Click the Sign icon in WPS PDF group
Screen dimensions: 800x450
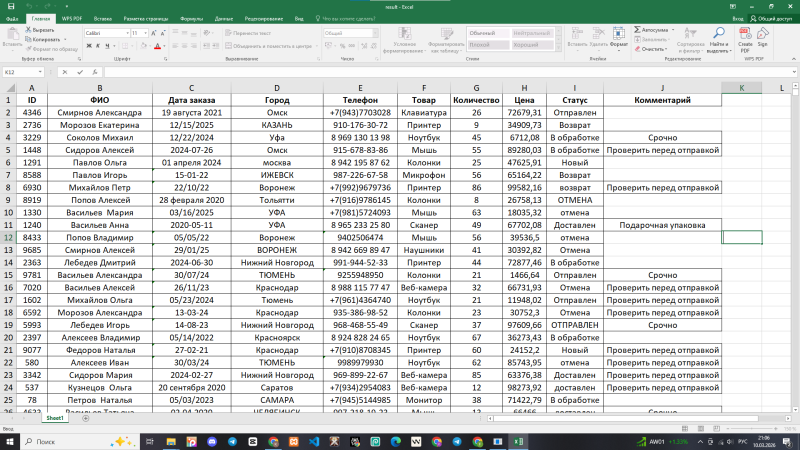763,36
